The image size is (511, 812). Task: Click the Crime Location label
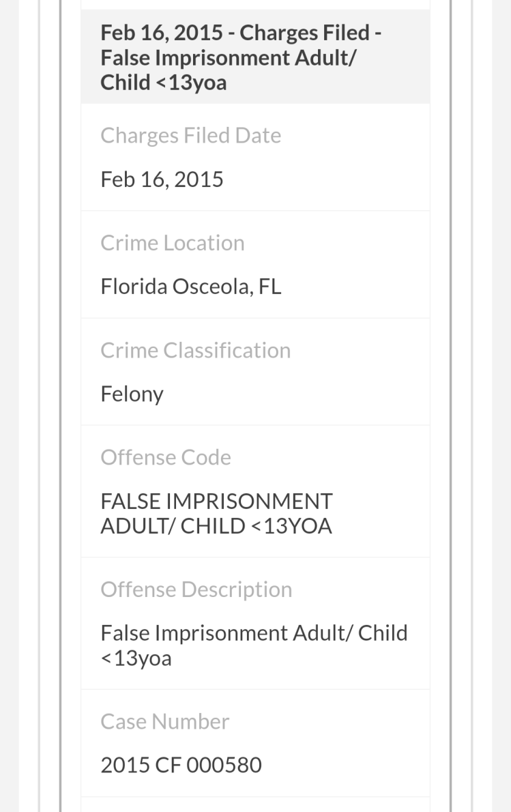(172, 243)
